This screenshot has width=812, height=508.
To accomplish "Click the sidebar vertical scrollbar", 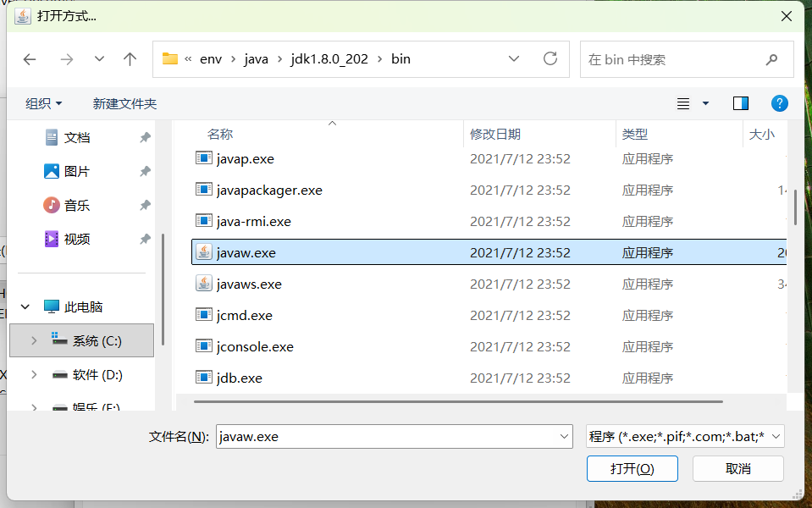I will click(x=163, y=289).
